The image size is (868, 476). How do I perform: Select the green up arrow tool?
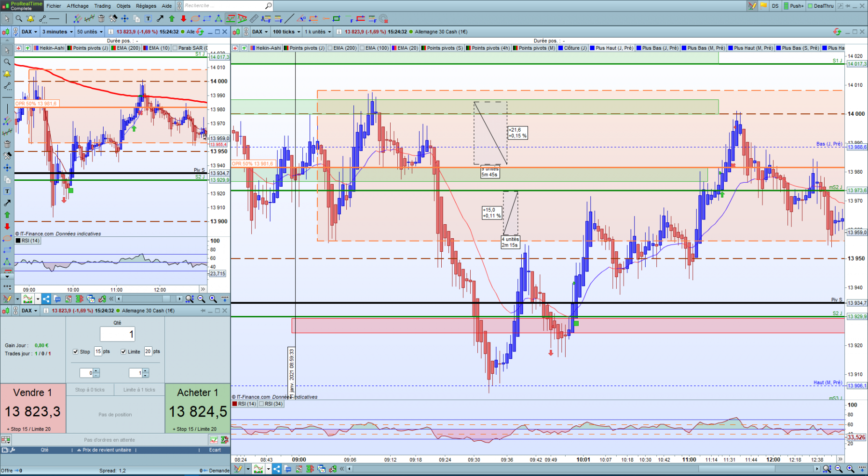pyautogui.click(x=172, y=19)
